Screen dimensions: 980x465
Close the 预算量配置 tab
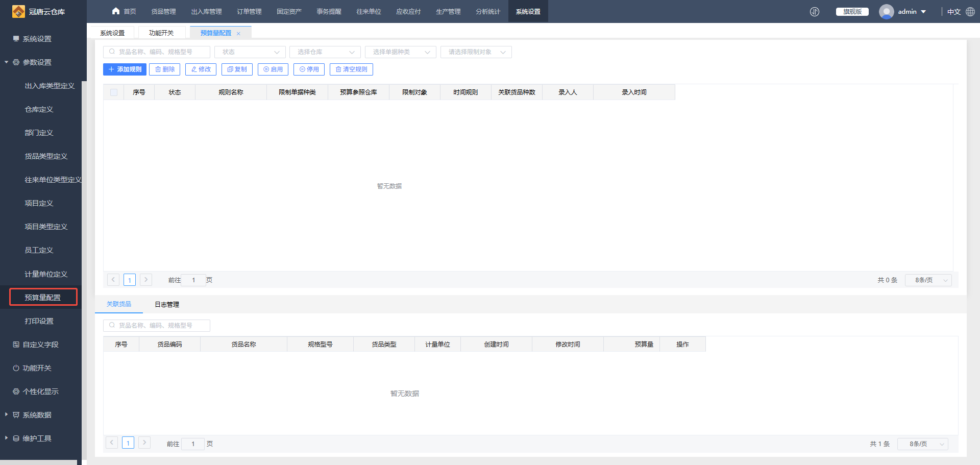click(238, 33)
